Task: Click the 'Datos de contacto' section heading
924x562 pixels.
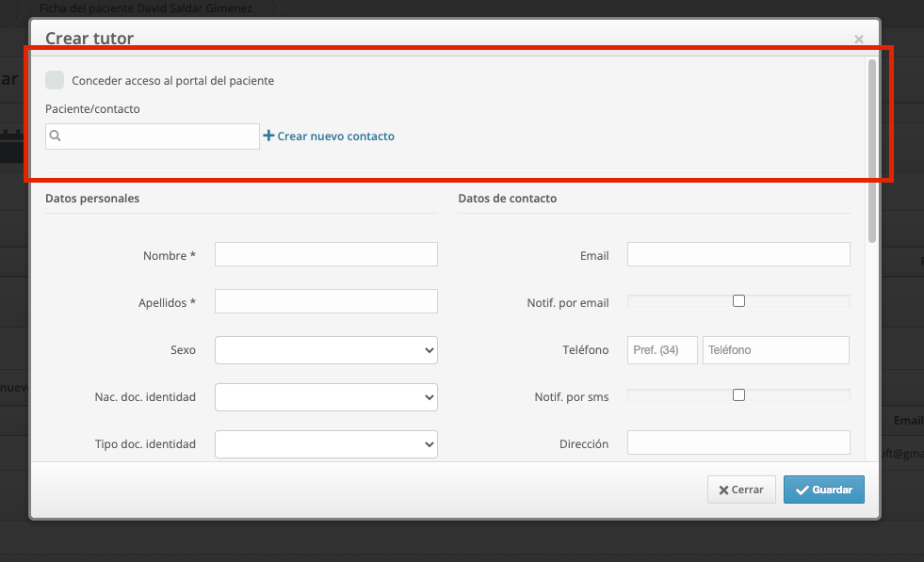Action: 508,199
